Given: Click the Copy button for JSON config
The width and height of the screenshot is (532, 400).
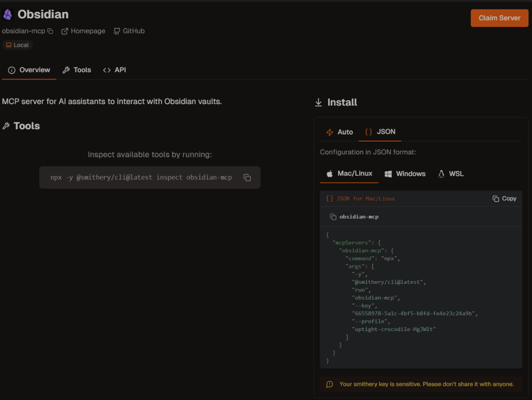Looking at the screenshot, I should tap(504, 198).
